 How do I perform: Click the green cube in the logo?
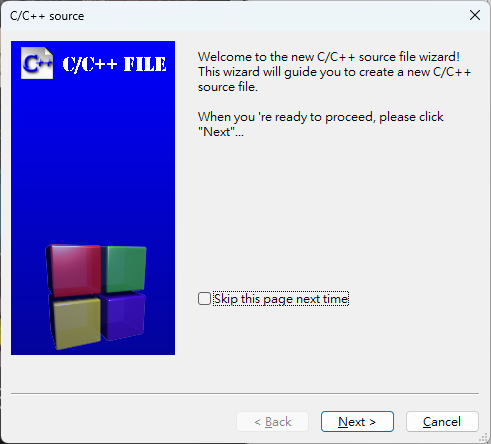click(125, 269)
